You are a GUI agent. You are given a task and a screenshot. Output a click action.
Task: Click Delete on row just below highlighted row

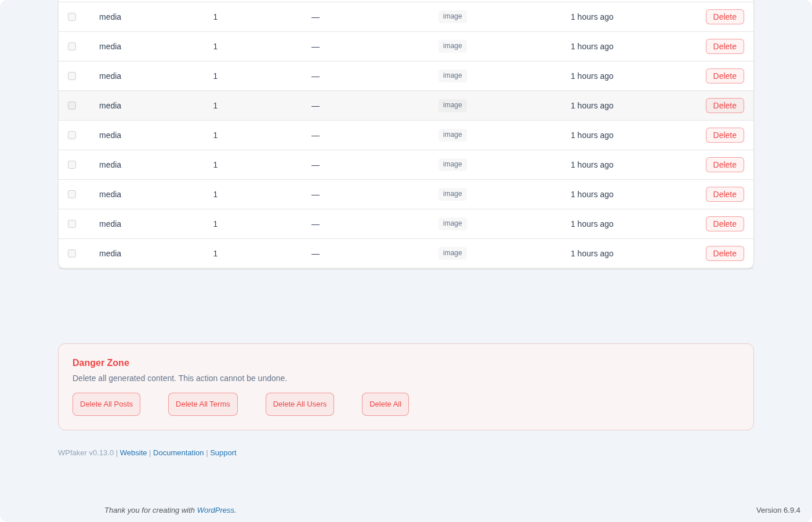point(724,135)
